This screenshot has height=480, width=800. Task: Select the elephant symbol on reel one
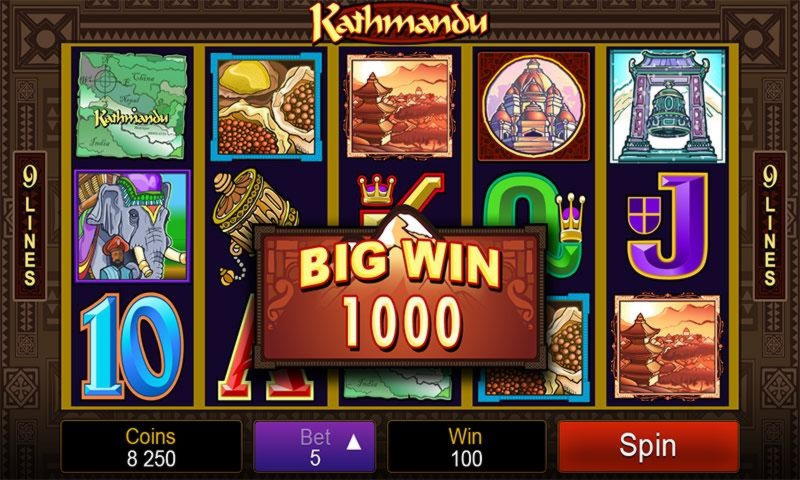[x=132, y=225]
